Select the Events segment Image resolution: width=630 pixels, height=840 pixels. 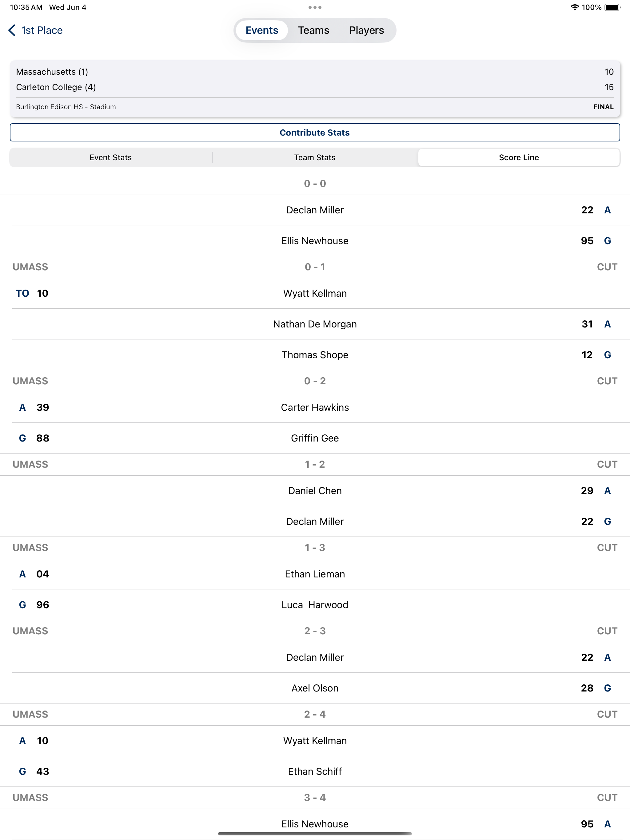click(262, 30)
